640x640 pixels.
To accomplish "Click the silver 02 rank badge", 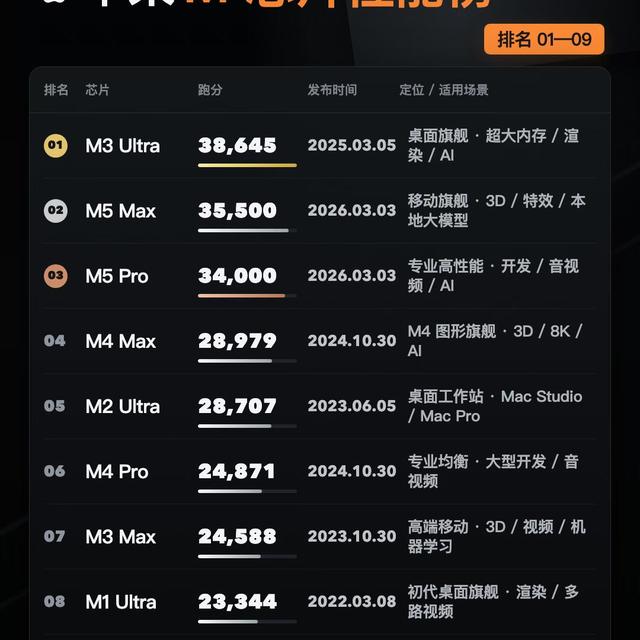I will [56, 211].
